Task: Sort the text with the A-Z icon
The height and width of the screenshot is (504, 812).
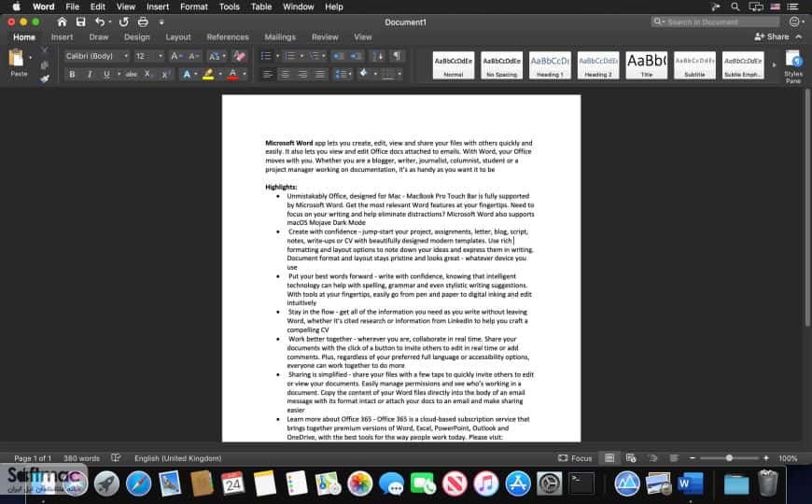Action: click(x=378, y=56)
